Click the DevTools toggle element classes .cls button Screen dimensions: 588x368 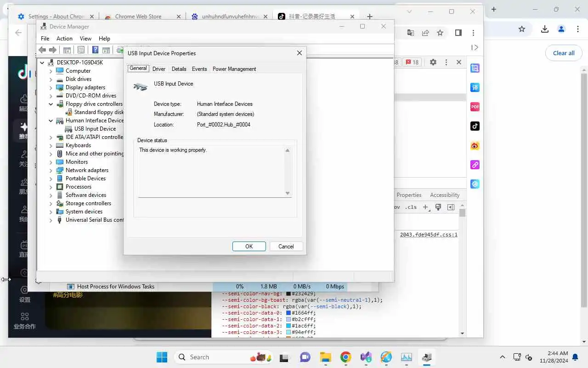(x=411, y=207)
